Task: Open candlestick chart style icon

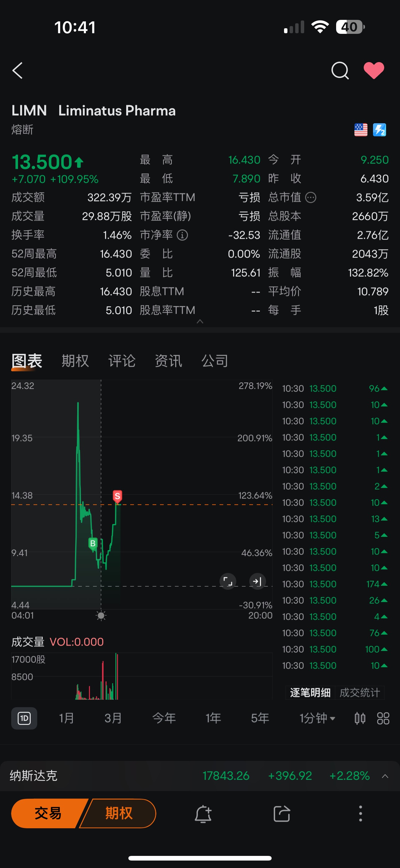Action: [x=360, y=718]
